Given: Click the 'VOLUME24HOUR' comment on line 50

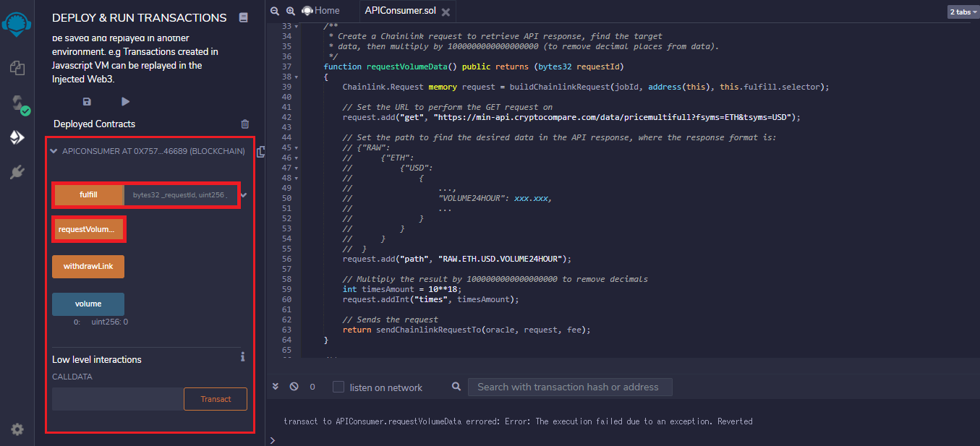Looking at the screenshot, I should tap(475, 198).
